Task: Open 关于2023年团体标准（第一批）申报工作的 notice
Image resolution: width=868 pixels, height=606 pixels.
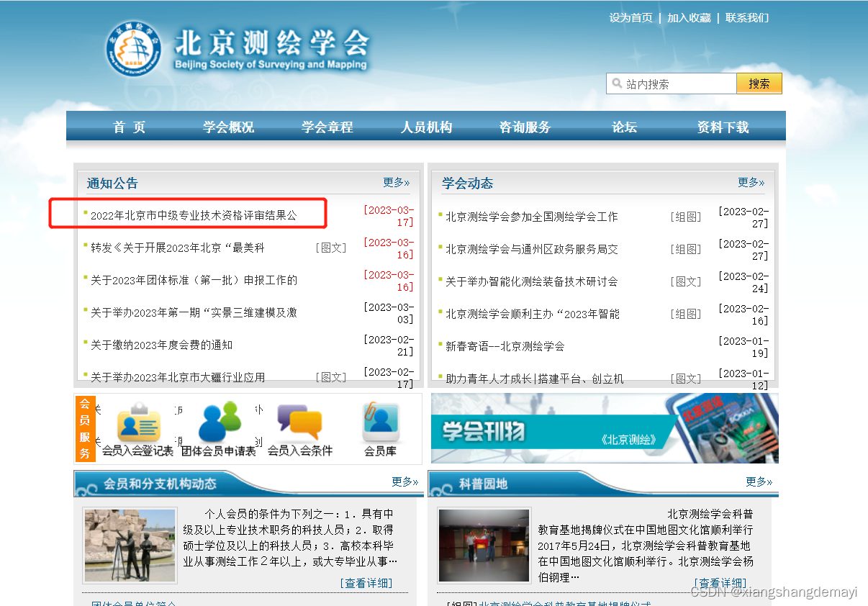Action: coord(194,280)
